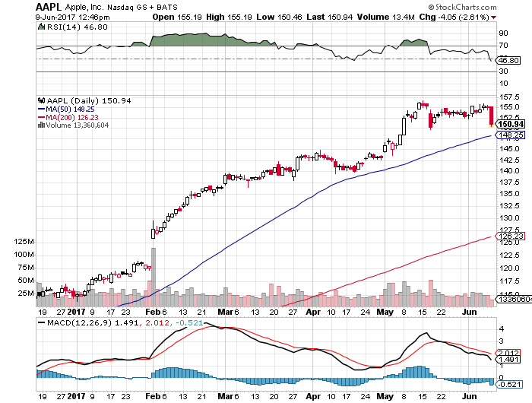This screenshot has height=403, width=532.
Task: Click the candlestick icon before AAPL (Daily)
Action: point(41,100)
